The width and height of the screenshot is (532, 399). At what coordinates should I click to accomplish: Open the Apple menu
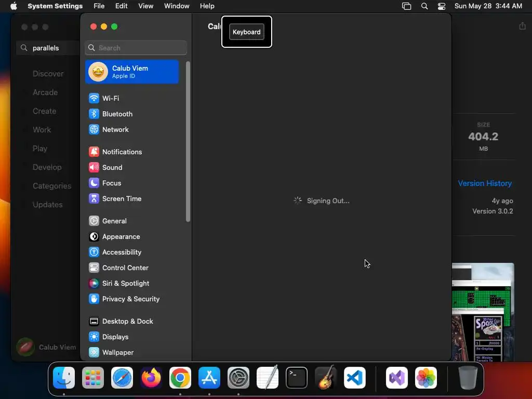click(14, 6)
